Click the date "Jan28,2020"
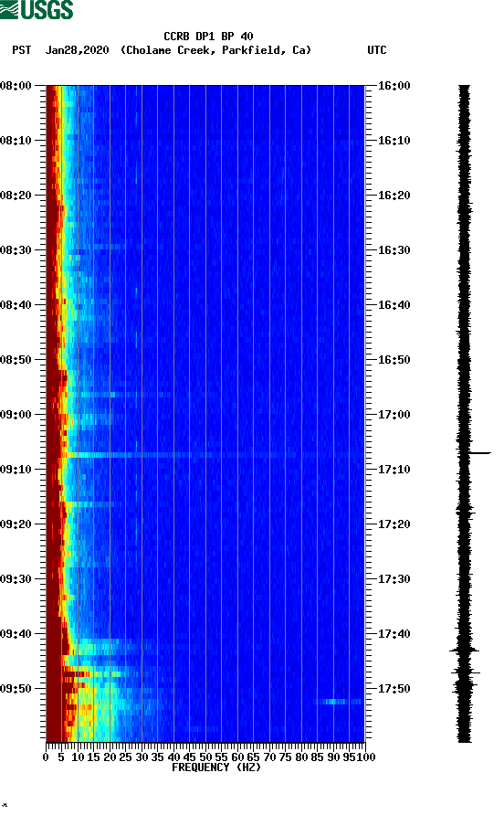Viewport: 504px width, 815px height. click(x=77, y=50)
